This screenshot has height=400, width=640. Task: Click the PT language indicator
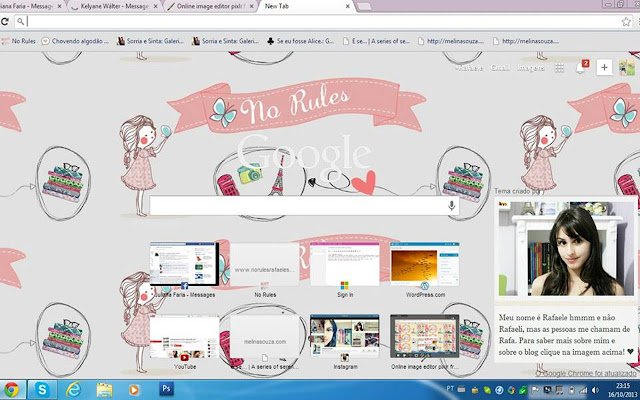pos(451,388)
